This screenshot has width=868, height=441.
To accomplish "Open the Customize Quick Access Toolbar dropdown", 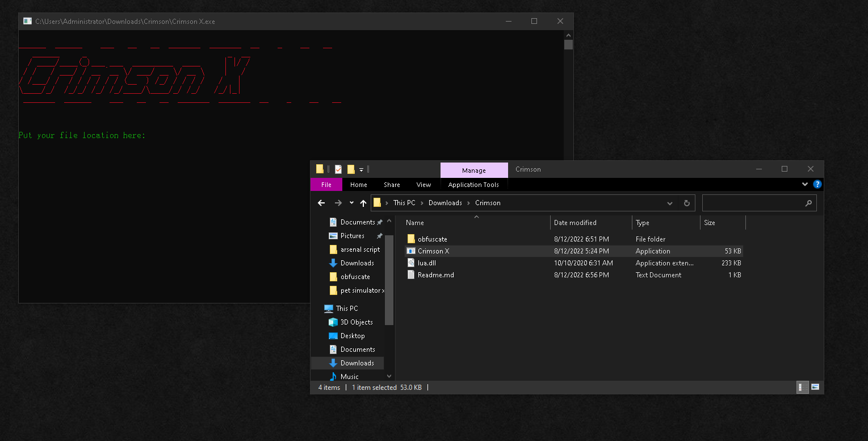I will [361, 169].
